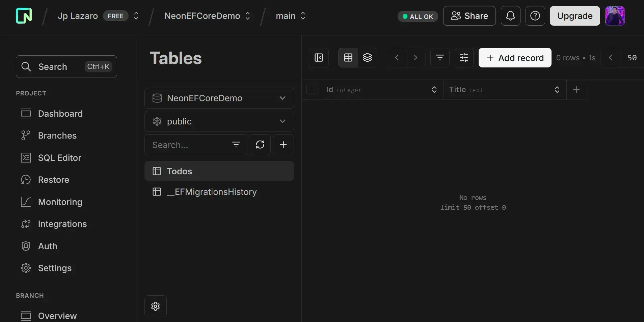Switch to grid table view
This screenshot has height=322, width=644.
tap(348, 58)
